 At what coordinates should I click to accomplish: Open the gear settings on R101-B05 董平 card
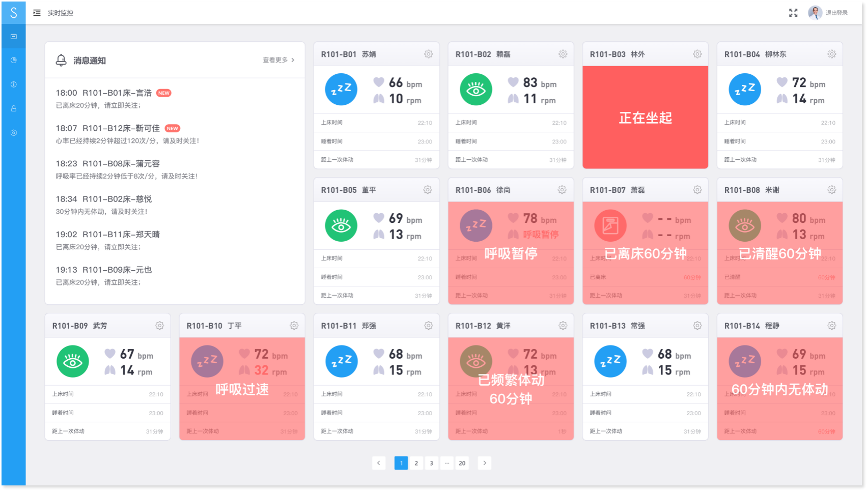click(x=428, y=189)
